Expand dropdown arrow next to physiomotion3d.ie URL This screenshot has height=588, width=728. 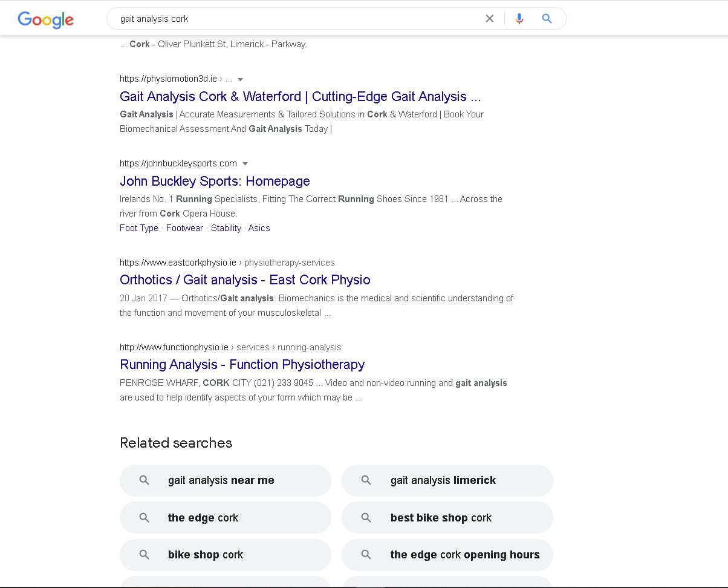pyautogui.click(x=240, y=79)
